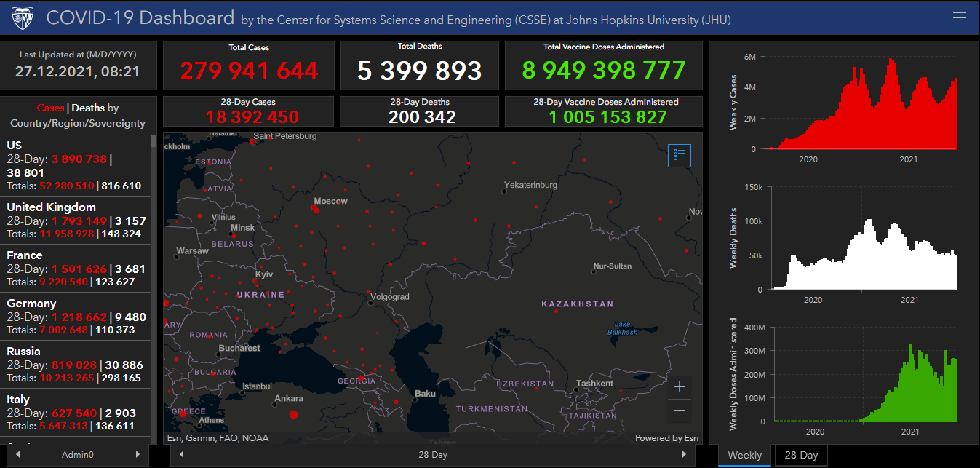The height and width of the screenshot is (468, 980).
Task: Switch country list sorting to Deaths
Action: click(87, 108)
